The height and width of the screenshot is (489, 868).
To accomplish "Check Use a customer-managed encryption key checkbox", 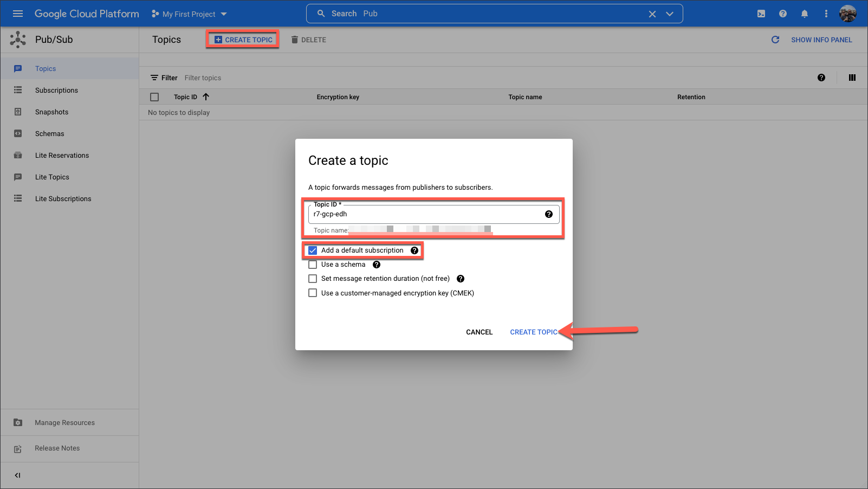I will (313, 293).
